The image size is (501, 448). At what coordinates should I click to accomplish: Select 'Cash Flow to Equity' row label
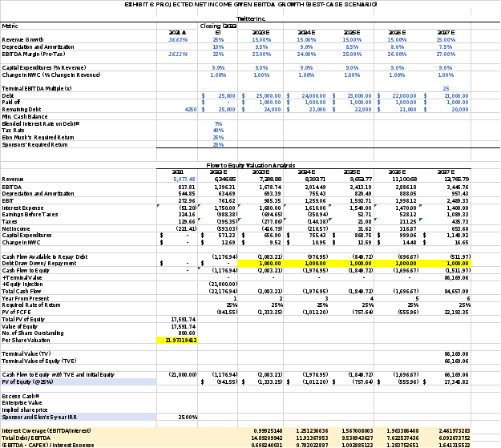tap(26, 270)
